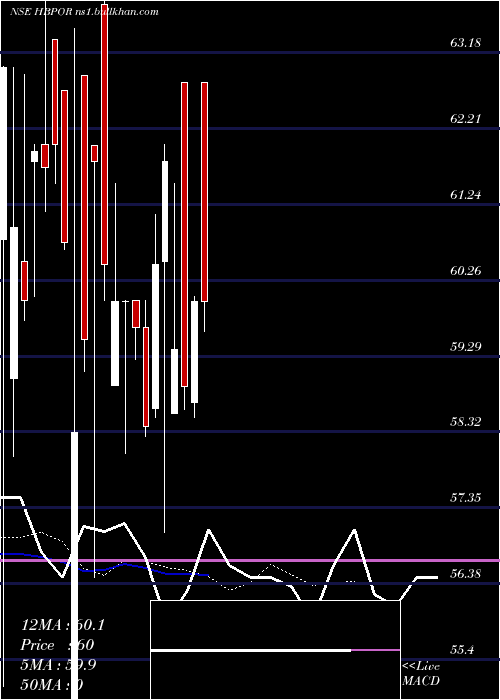Click the 59.29 price axis label
This screenshot has width=500, height=700.
tap(466, 346)
